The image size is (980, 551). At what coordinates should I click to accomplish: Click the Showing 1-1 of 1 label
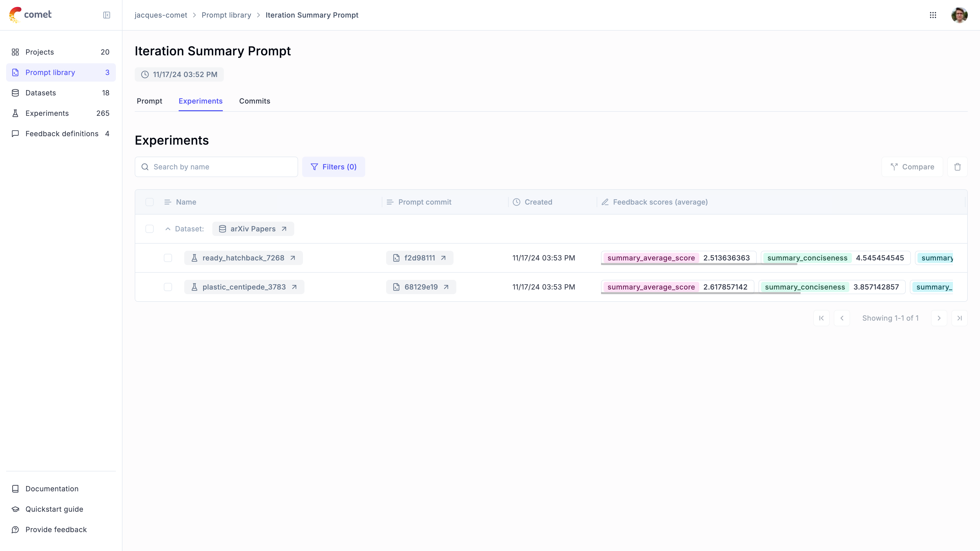890,318
